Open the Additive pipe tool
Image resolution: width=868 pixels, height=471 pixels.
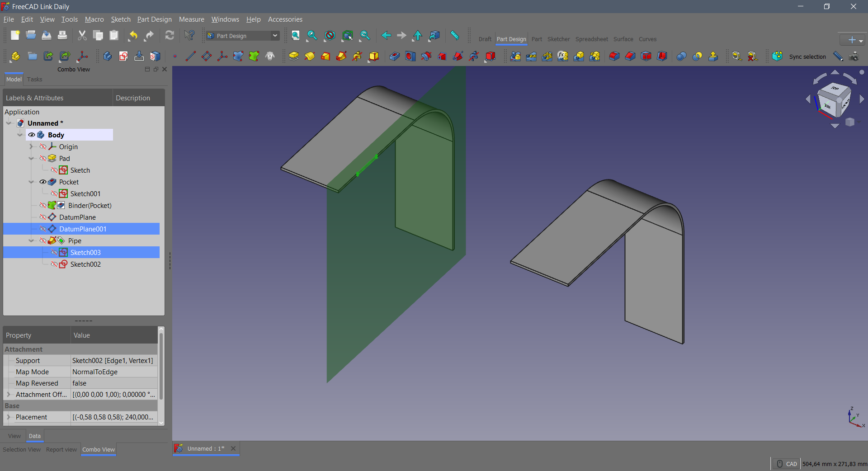click(x=341, y=56)
